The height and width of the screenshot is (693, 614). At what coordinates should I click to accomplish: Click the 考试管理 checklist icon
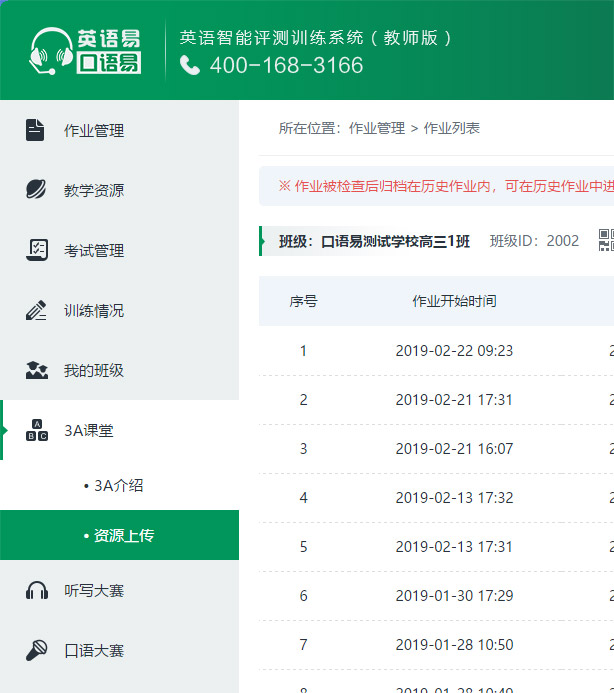36,250
